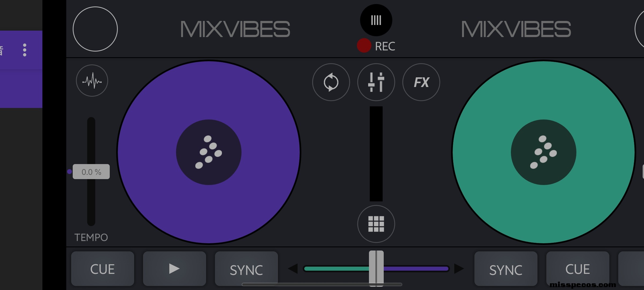
Task: Toggle SYNC on the left deck
Action: [x=246, y=269]
